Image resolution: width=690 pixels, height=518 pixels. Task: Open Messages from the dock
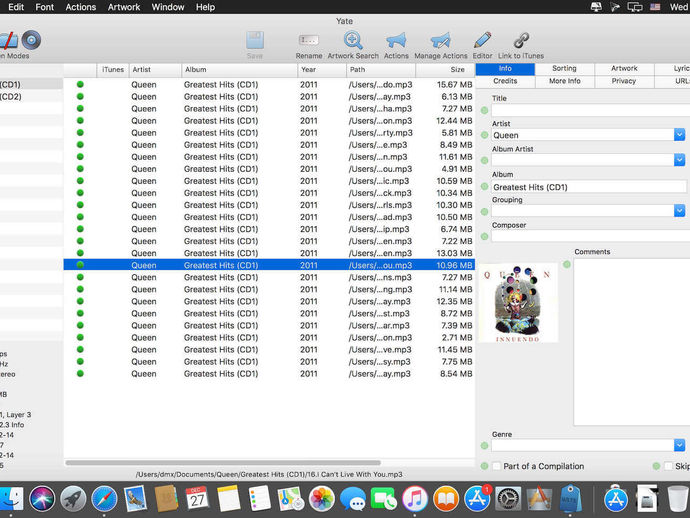pos(353,499)
